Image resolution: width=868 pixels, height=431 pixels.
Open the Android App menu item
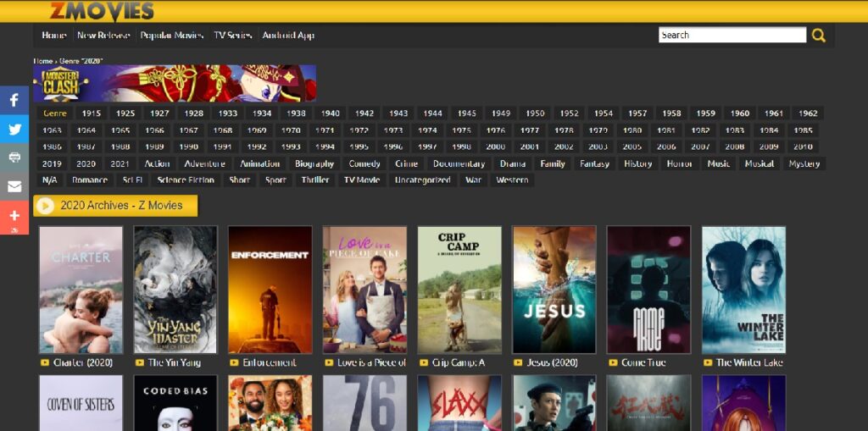coord(288,35)
